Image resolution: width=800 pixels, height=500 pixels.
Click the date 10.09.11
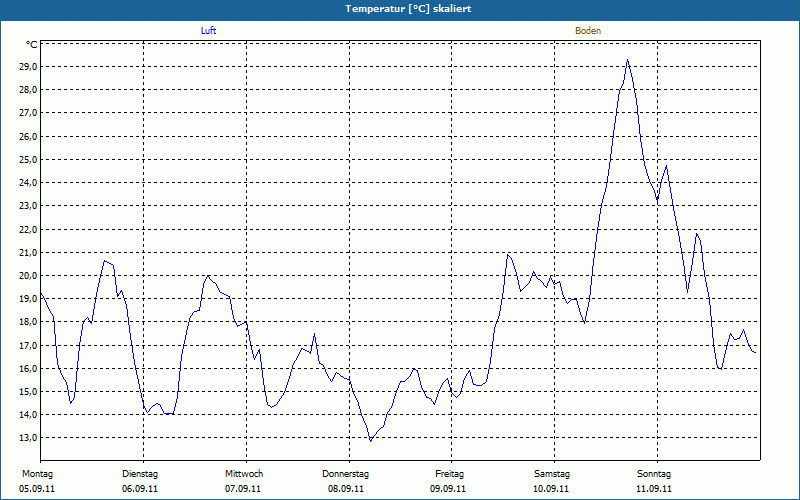551,489
